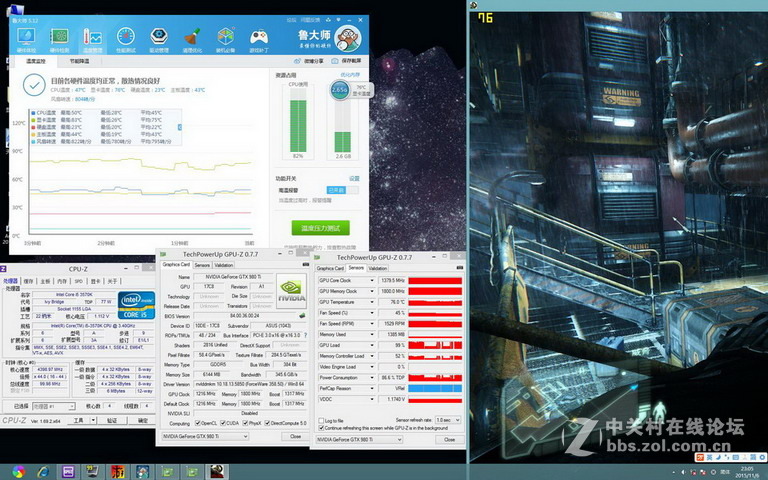Screen dimensions: 768x480
Task: Click the Ludashi mascot avatar
Action: click(348, 39)
